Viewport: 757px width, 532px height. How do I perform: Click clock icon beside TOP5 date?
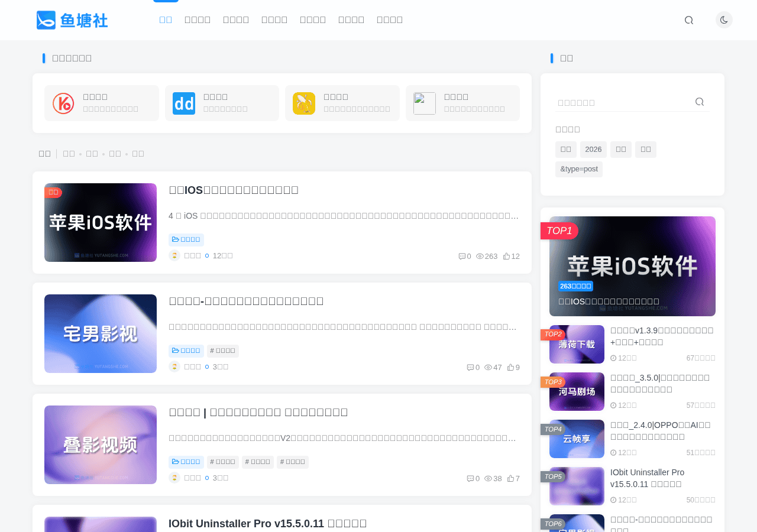[613, 500]
